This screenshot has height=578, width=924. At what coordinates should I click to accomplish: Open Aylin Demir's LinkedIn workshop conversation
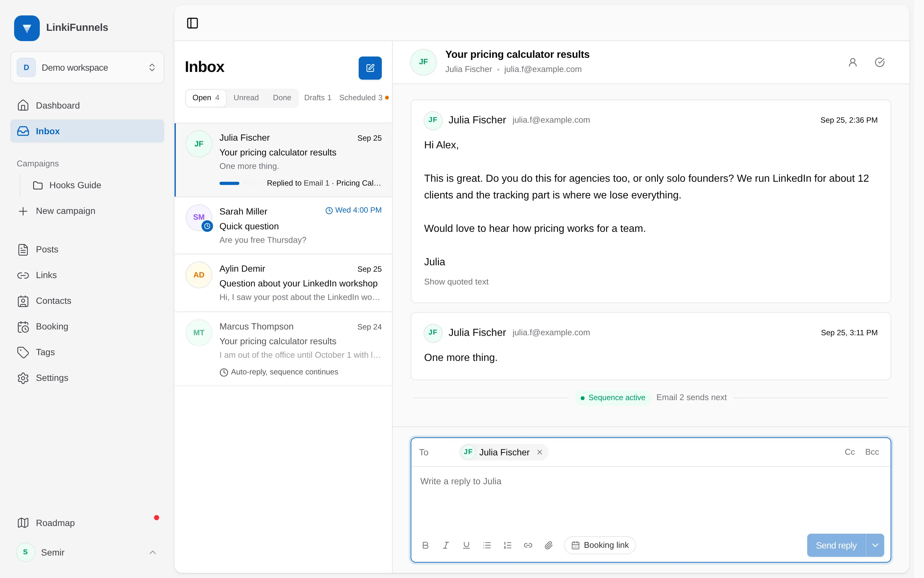pos(283,283)
